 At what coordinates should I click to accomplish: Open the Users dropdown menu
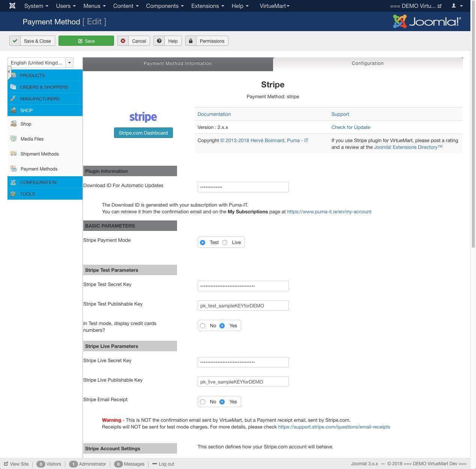click(66, 6)
